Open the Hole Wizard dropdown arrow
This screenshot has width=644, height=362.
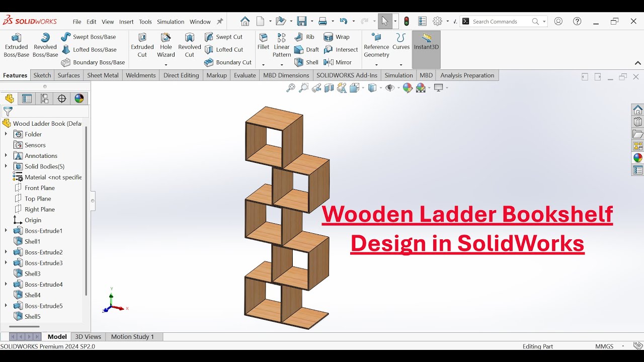point(166,65)
